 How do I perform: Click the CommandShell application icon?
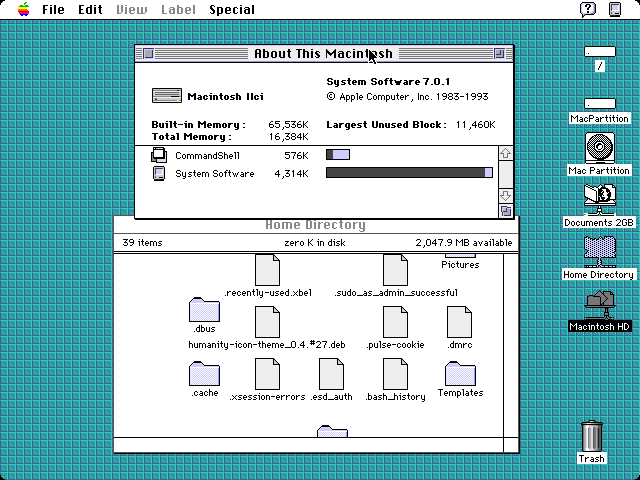(159, 155)
